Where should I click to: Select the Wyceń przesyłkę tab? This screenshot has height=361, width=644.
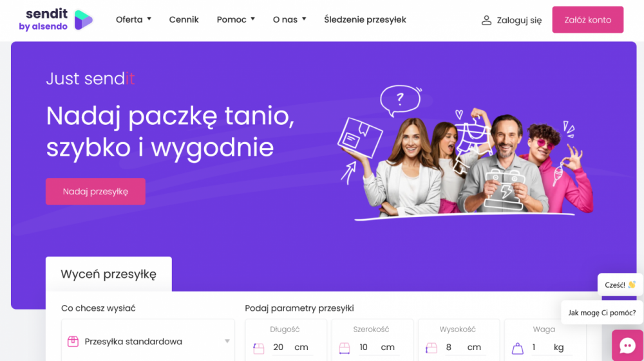click(108, 274)
